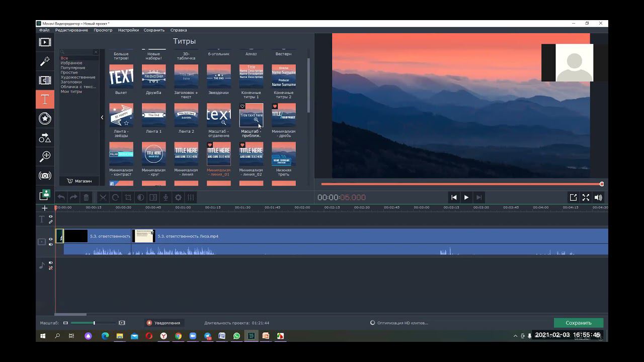Zoom in timeline scale icon
644x362 pixels.
pos(122,323)
